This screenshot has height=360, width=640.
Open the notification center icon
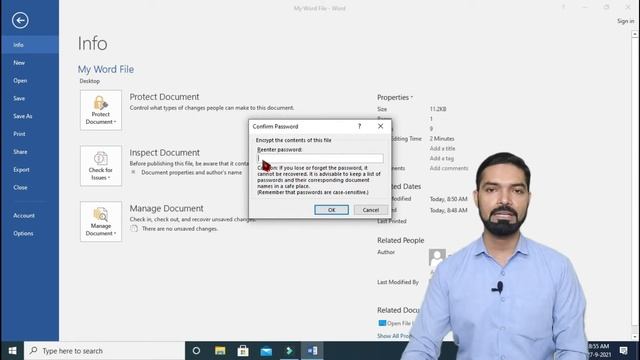(623, 351)
